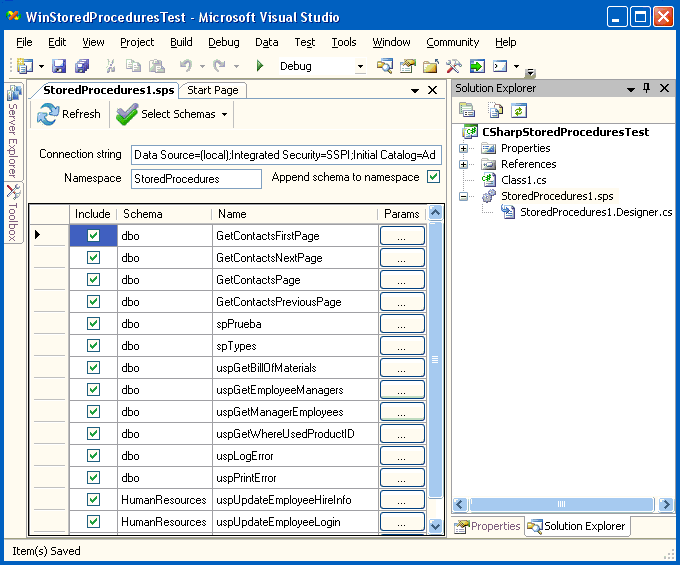Switch to the Start Page tab
Viewport: 680px width, 565px height.
click(212, 90)
